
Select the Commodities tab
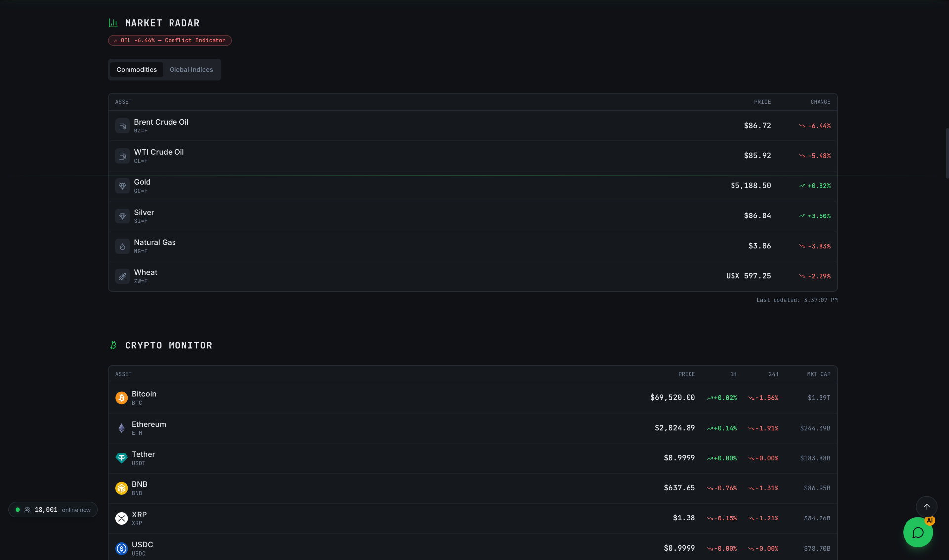tap(136, 70)
